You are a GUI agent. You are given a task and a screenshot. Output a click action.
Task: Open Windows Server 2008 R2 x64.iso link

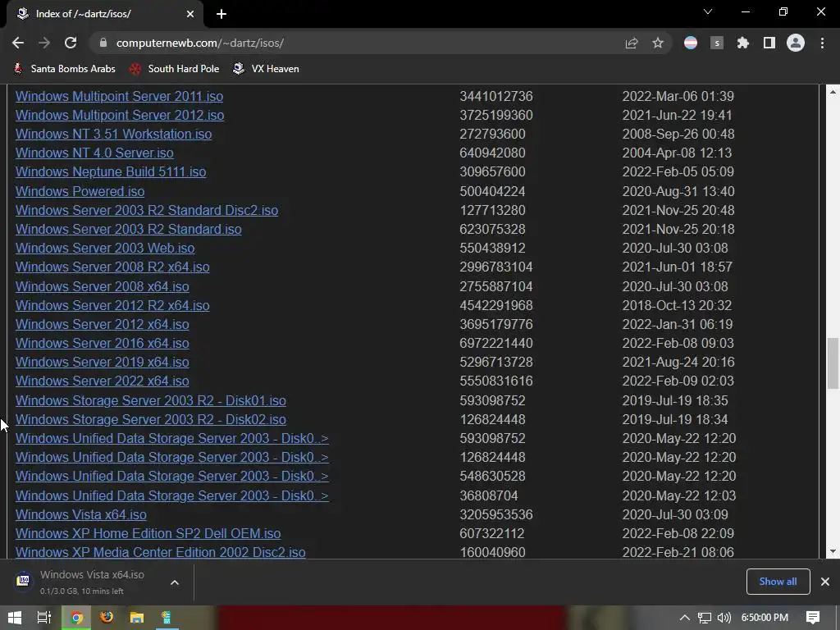coord(112,267)
